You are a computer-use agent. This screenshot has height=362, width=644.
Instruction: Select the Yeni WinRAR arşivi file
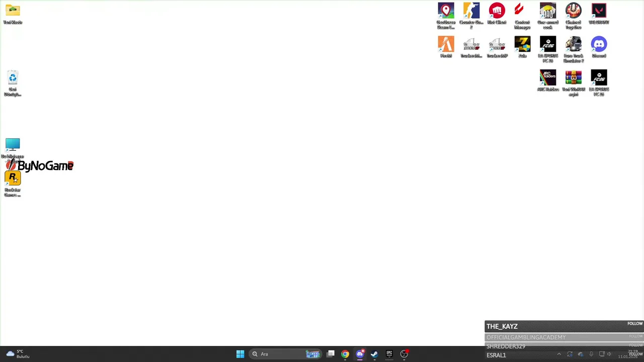[x=573, y=83]
